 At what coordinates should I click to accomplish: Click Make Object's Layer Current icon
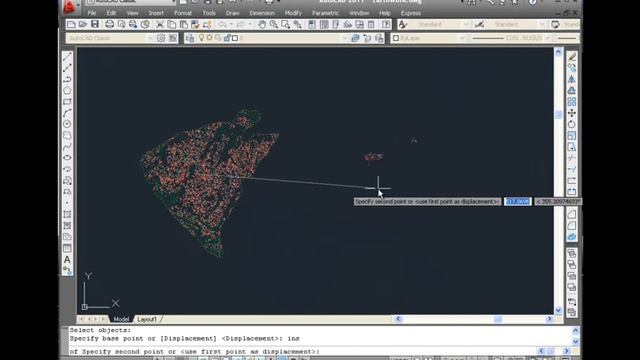(x=355, y=38)
